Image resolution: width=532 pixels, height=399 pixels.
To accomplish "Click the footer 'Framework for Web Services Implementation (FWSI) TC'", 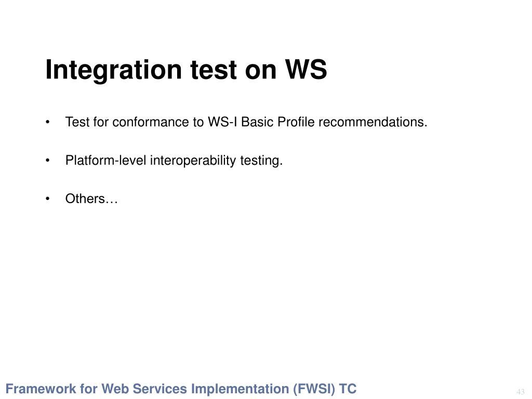I will (181, 389).
